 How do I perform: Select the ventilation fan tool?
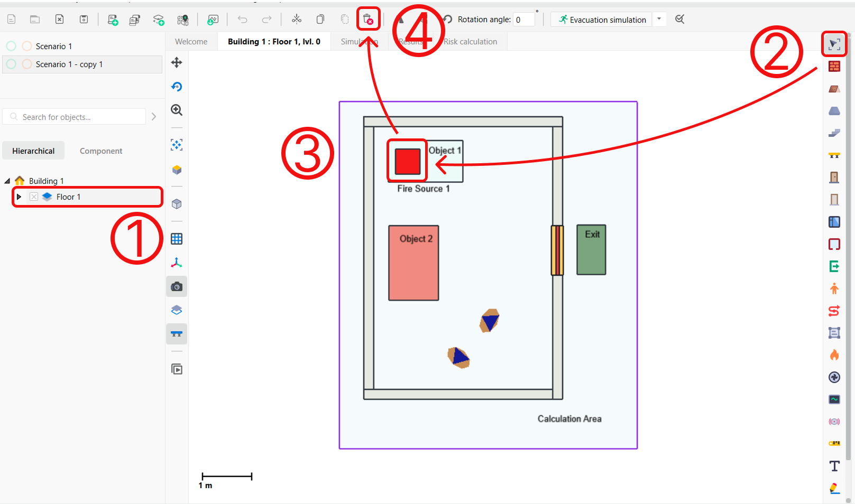point(834,377)
